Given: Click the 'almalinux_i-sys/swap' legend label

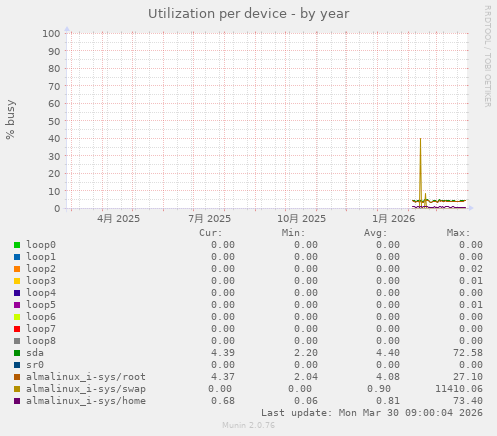Looking at the screenshot, I should (86, 389).
